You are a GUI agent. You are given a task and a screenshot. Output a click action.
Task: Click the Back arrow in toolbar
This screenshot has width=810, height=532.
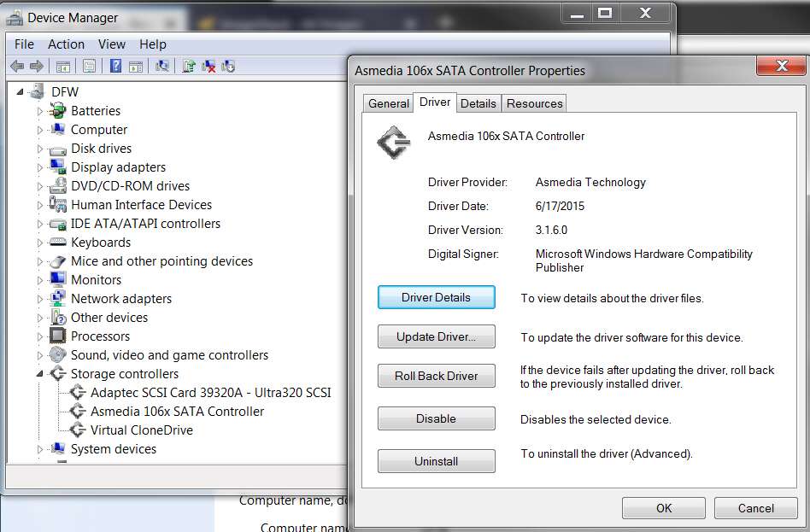pyautogui.click(x=17, y=66)
